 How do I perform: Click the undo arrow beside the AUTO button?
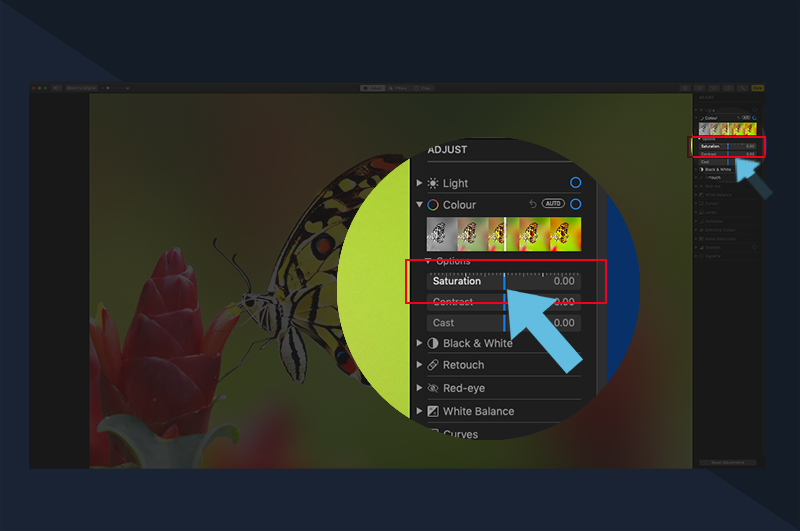(x=533, y=204)
